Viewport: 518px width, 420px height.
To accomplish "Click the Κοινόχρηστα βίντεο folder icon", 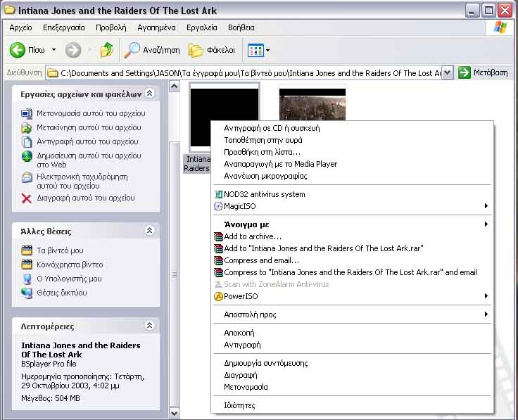I will pos(27,265).
